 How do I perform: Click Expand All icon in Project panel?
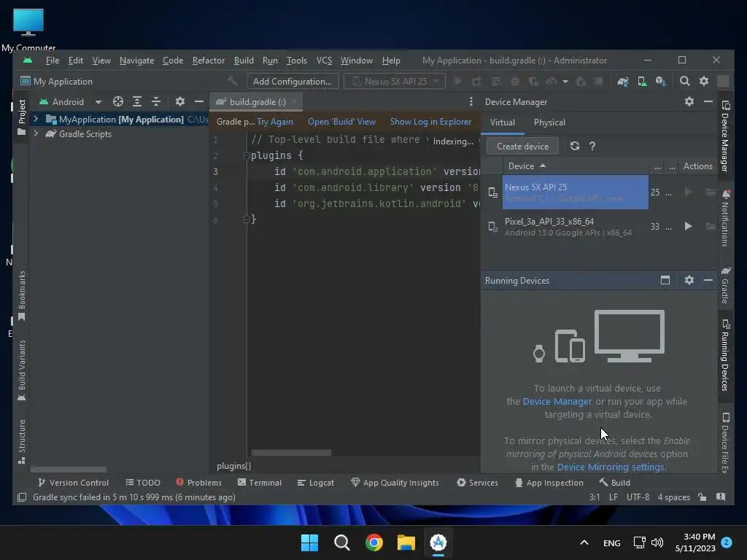click(137, 101)
